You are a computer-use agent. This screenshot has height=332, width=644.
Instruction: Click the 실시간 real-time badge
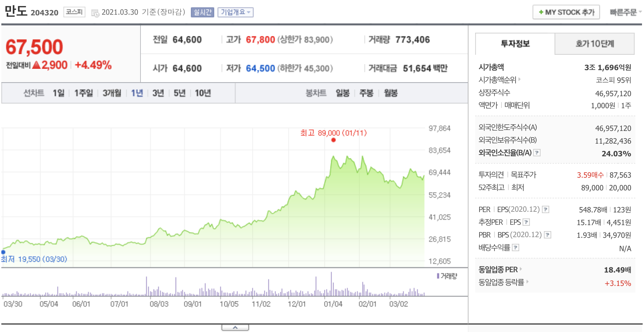[x=202, y=12]
